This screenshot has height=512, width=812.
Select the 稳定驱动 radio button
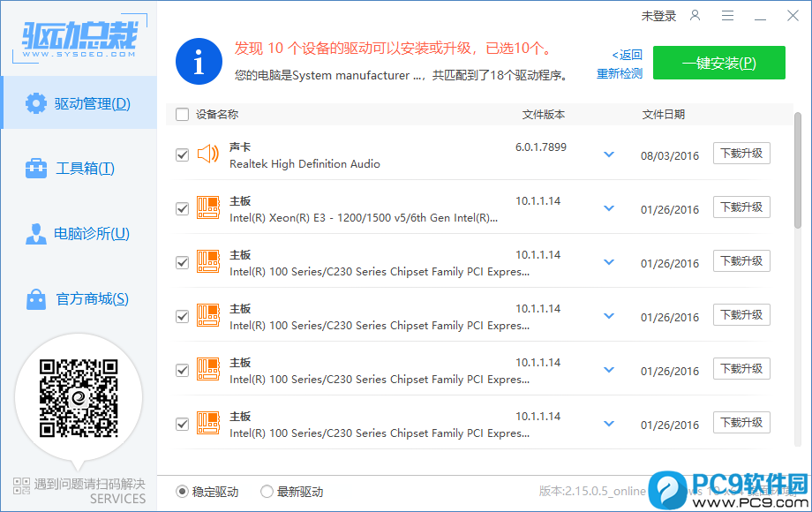(182, 492)
